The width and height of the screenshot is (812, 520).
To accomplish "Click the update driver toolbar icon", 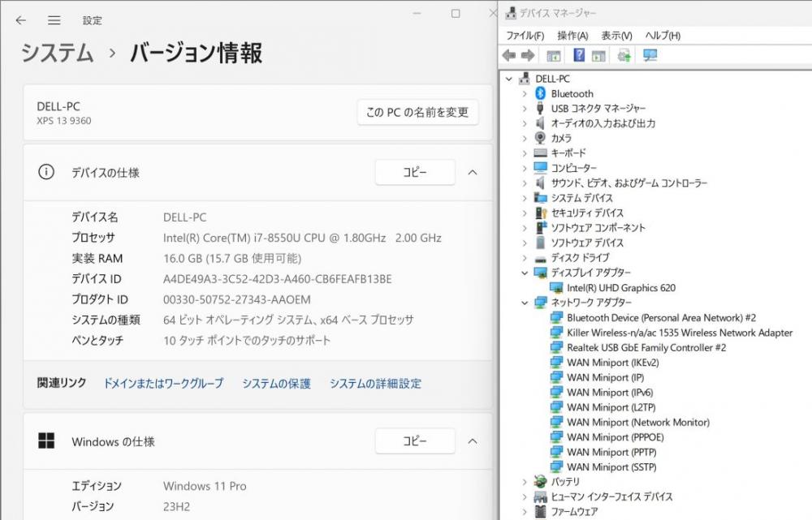I will click(624, 55).
